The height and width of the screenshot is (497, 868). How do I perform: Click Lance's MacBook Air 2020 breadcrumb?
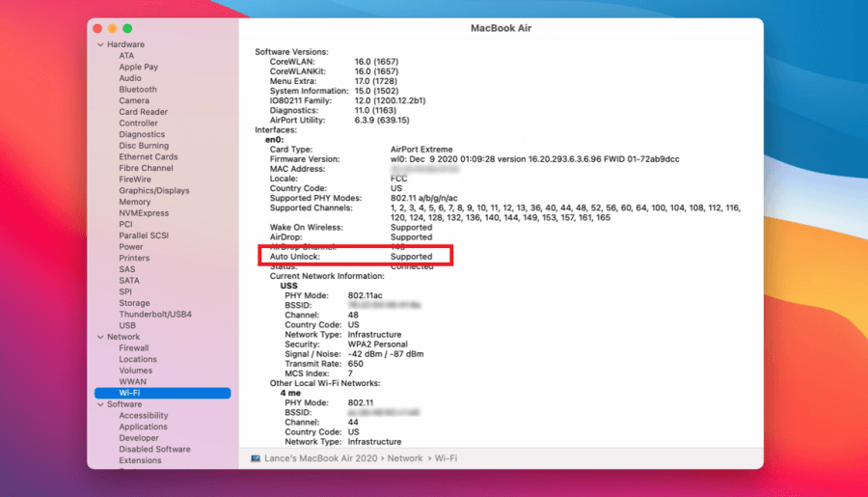pos(323,458)
